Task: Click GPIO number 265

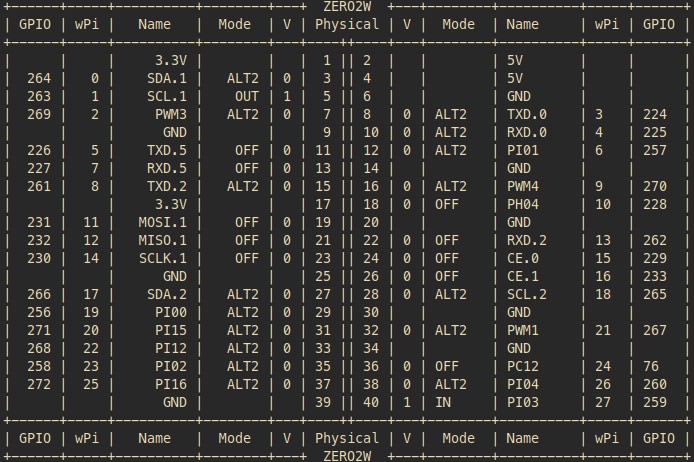Action: click(655, 294)
